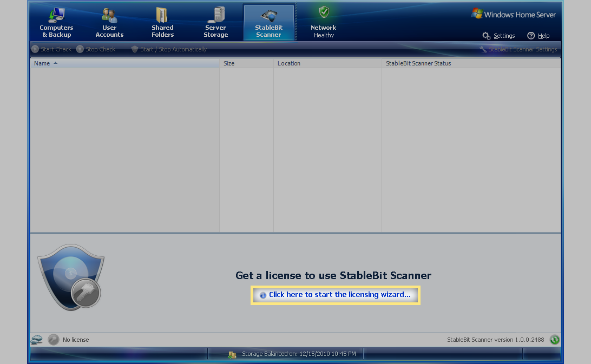Screen dimensions: 591x364
Task: Sort by the Location column header
Action: [327, 63]
